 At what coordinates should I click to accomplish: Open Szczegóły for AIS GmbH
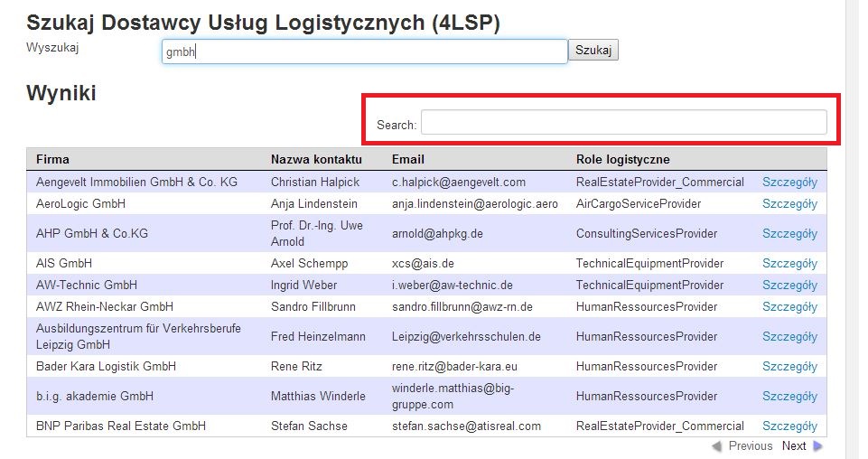tap(789, 264)
